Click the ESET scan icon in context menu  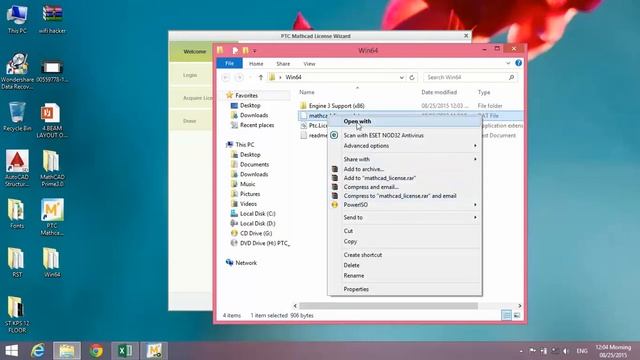pos(334,135)
